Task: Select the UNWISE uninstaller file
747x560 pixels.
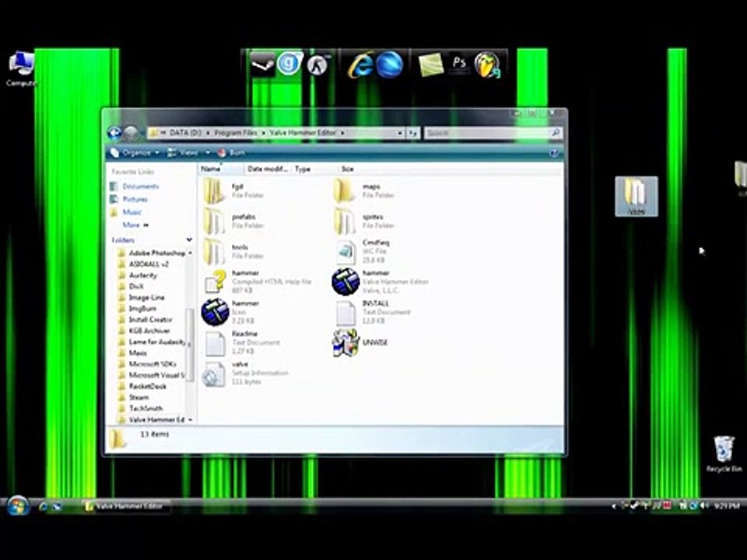Action: 361,342
